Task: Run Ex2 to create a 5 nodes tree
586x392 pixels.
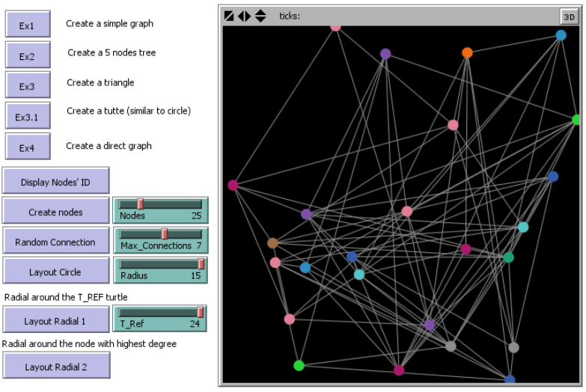Action: pyautogui.click(x=28, y=55)
